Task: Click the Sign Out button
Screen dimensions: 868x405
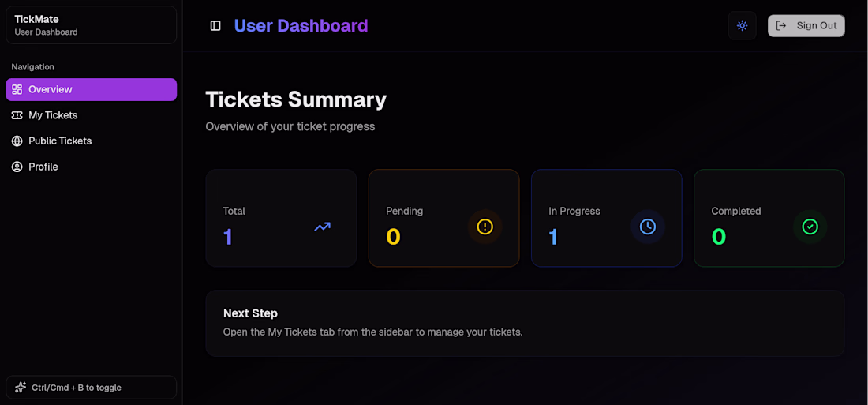Action: [x=806, y=25]
